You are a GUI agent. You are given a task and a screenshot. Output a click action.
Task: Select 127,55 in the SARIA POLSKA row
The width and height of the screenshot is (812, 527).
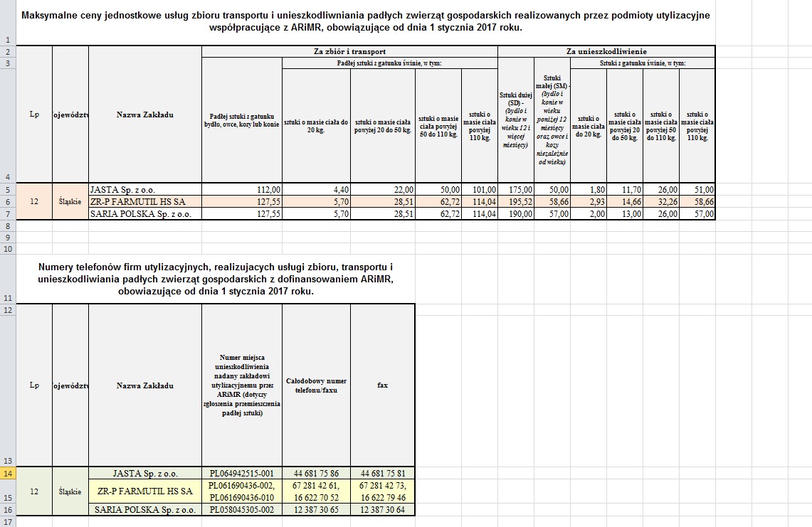pos(242,213)
